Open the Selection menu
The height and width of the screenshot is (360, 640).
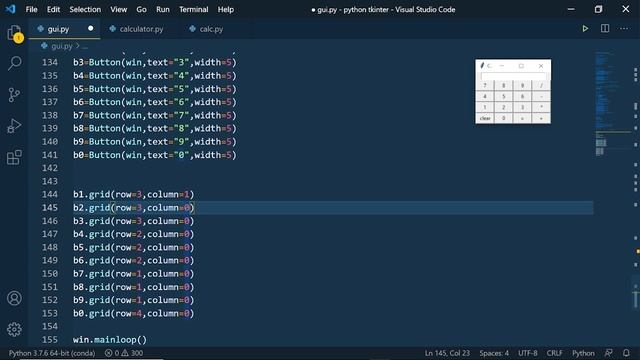tap(85, 9)
